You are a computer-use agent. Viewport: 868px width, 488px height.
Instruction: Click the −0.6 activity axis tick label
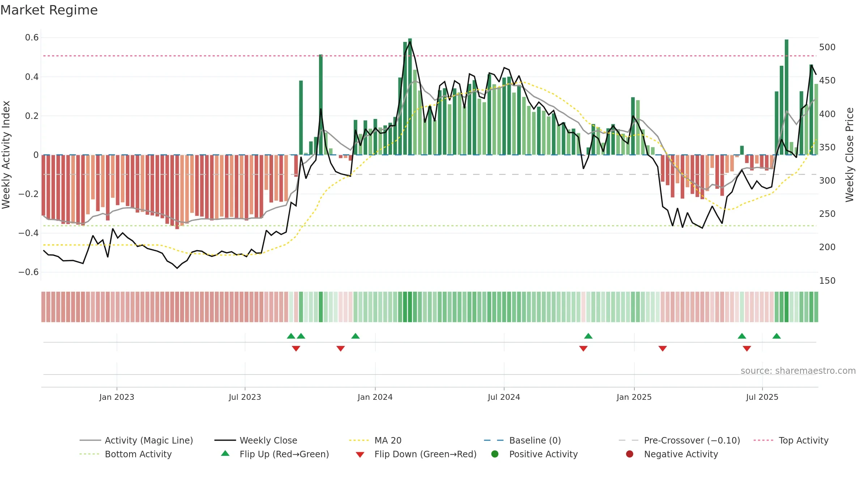point(29,272)
